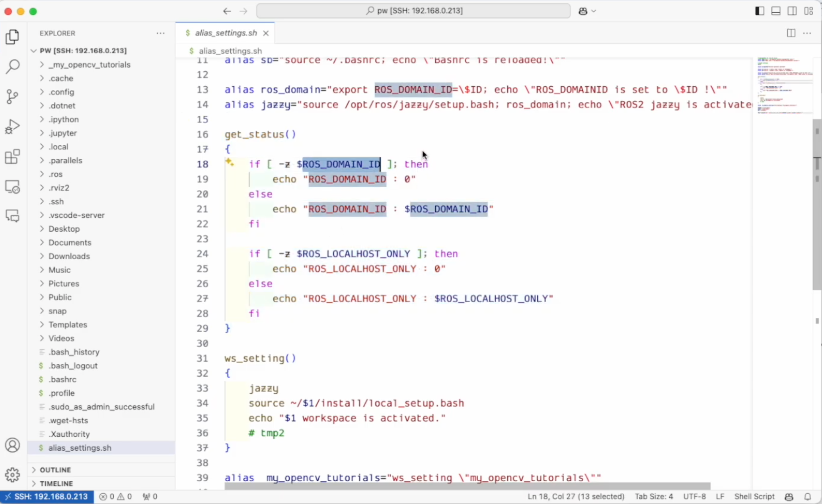
Task: Click the Accounts icon
Action: tap(13, 445)
